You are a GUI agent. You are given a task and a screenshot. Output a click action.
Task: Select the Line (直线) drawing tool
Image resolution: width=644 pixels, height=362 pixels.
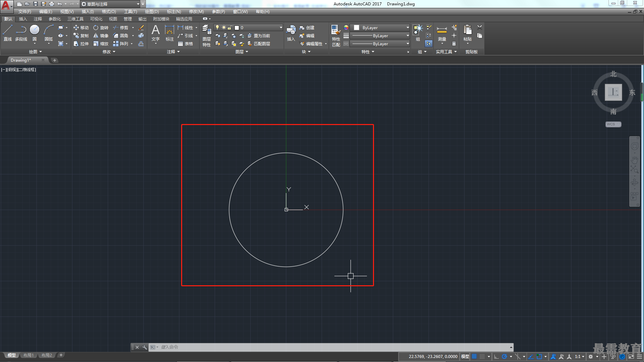pyautogui.click(x=7, y=33)
